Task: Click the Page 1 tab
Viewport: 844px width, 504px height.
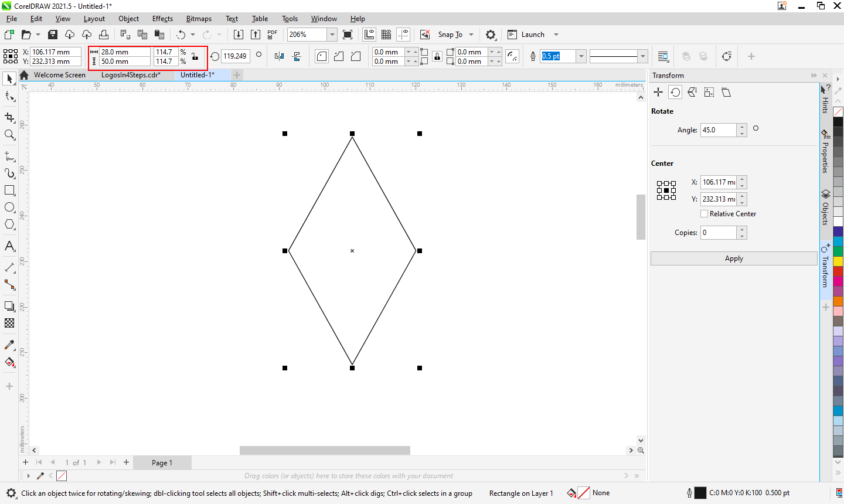Action: 162,462
